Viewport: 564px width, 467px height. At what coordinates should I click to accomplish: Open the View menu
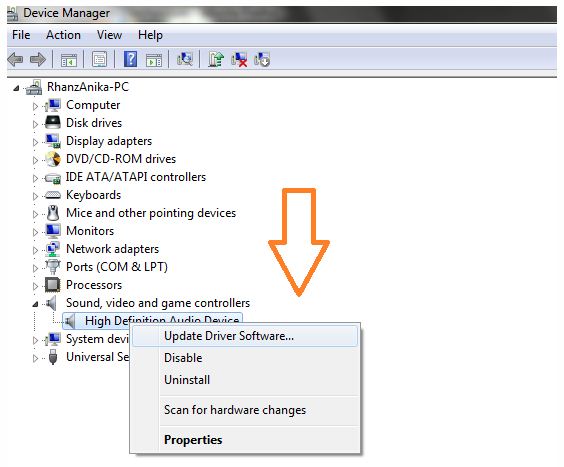109,35
